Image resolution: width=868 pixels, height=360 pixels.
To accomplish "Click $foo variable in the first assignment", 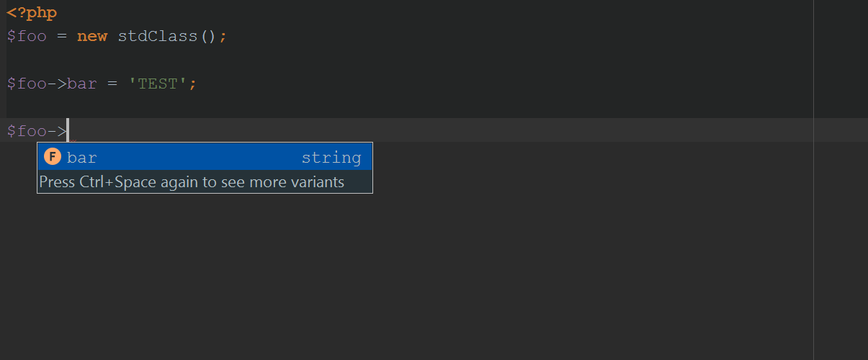I will tap(27, 36).
